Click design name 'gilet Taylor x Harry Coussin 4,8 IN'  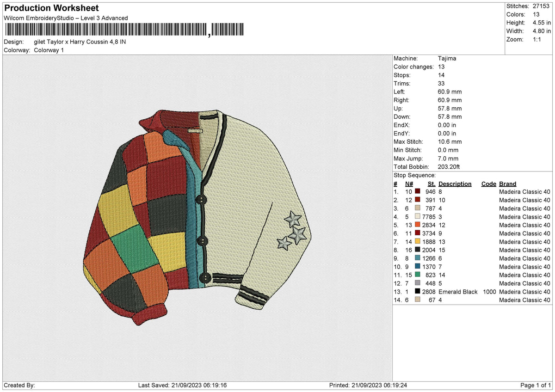(x=80, y=42)
